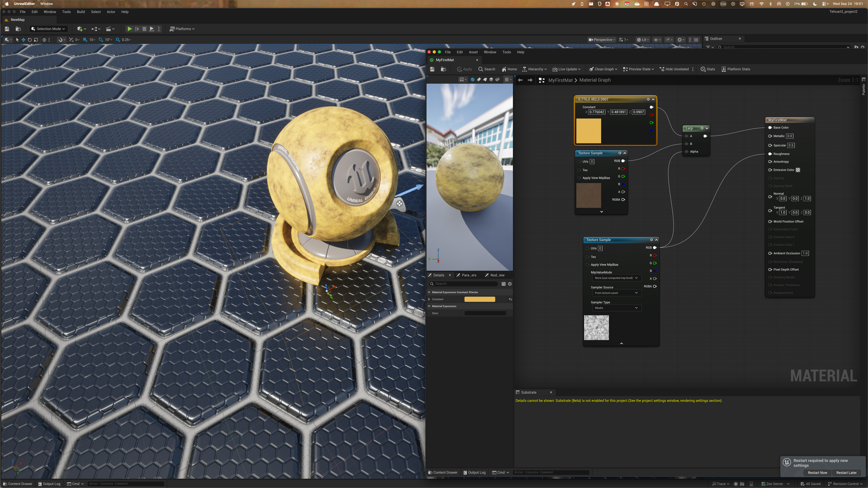Save the current level in main toolbar
The width and height of the screenshot is (868, 488).
pos(7,29)
